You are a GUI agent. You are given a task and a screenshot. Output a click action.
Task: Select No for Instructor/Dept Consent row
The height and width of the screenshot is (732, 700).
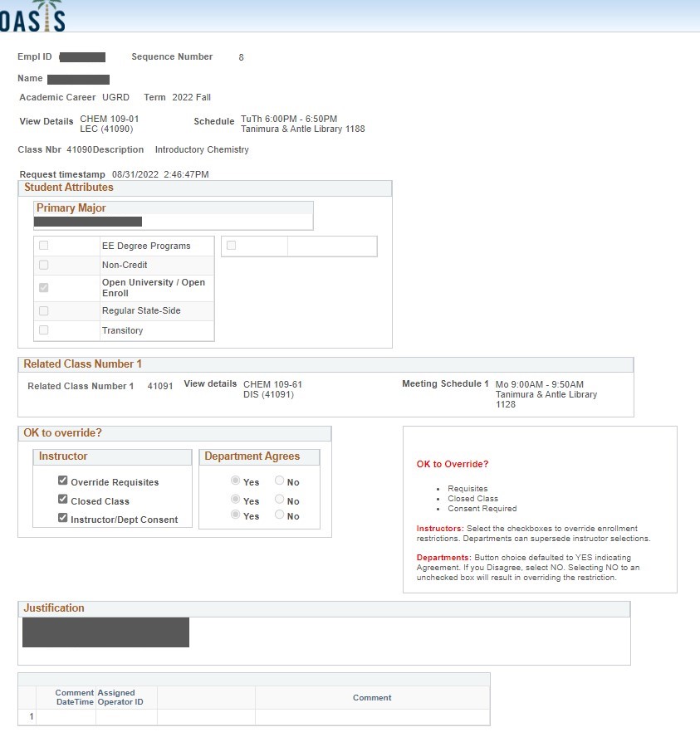[280, 515]
